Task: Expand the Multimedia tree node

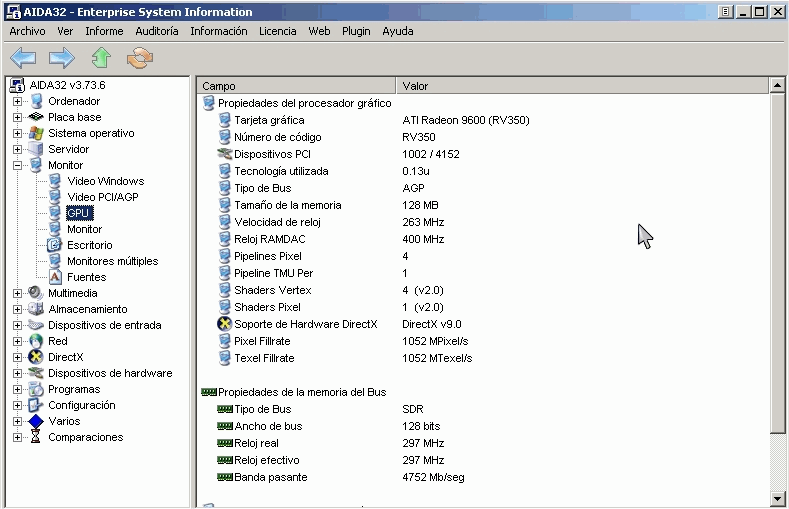Action: pos(18,293)
